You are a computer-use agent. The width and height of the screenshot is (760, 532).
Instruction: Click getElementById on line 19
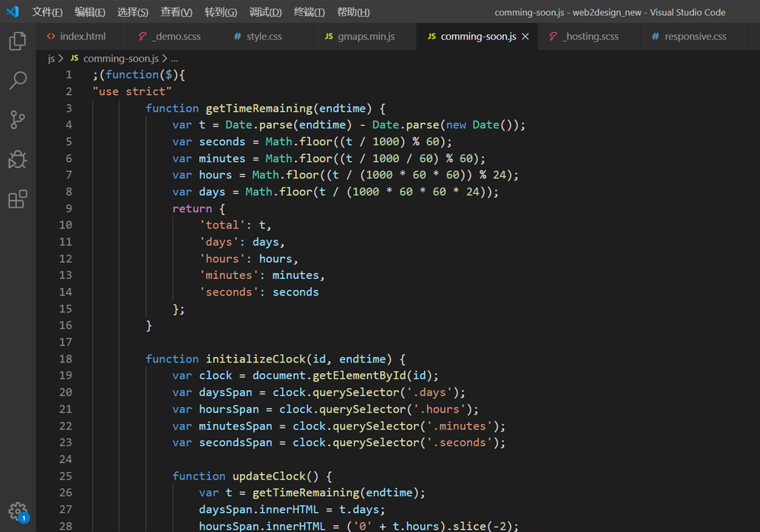pos(359,375)
